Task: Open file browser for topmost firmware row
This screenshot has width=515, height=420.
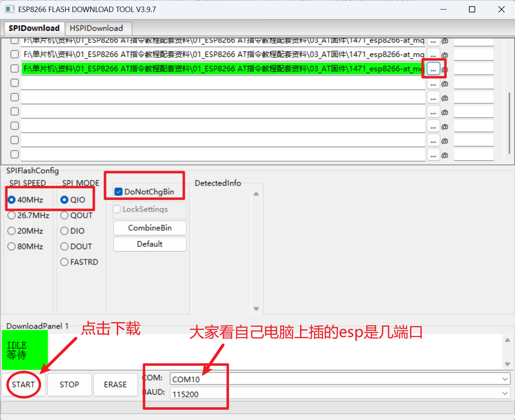Action: (433, 41)
